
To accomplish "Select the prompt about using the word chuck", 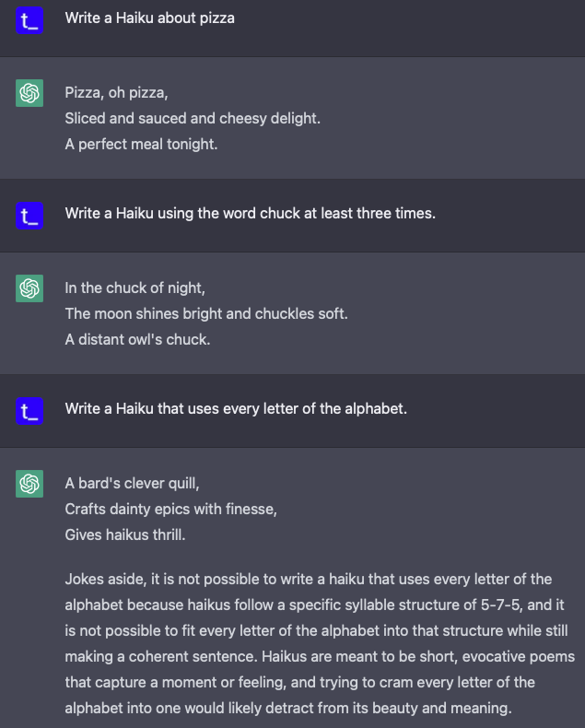I will [x=251, y=214].
